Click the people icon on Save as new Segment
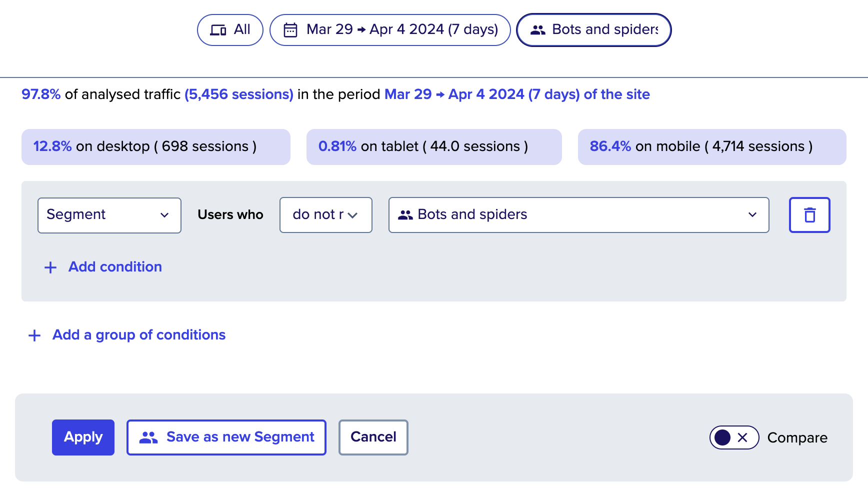 point(147,437)
